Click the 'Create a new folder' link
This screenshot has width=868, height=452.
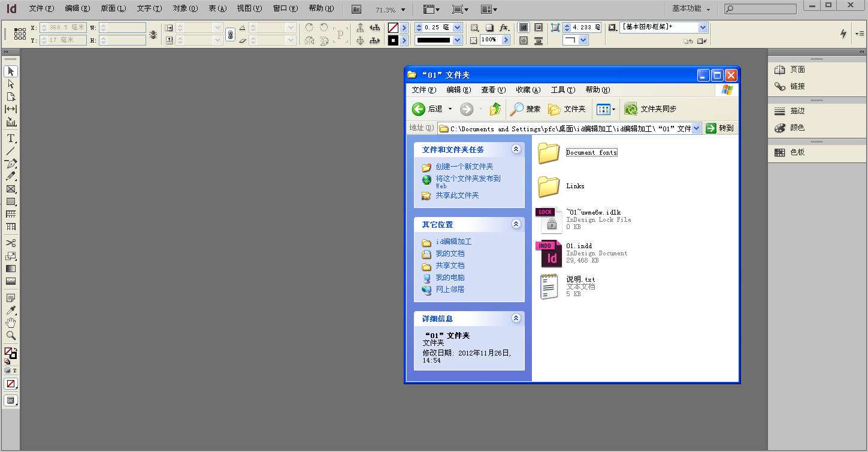464,167
